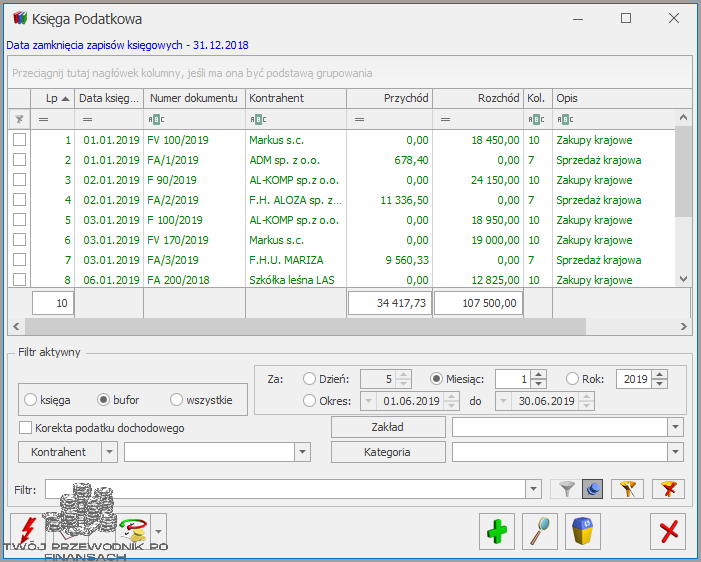Select the 'wszystkie' radio button
Image resolution: width=701 pixels, height=562 pixels.
(177, 400)
